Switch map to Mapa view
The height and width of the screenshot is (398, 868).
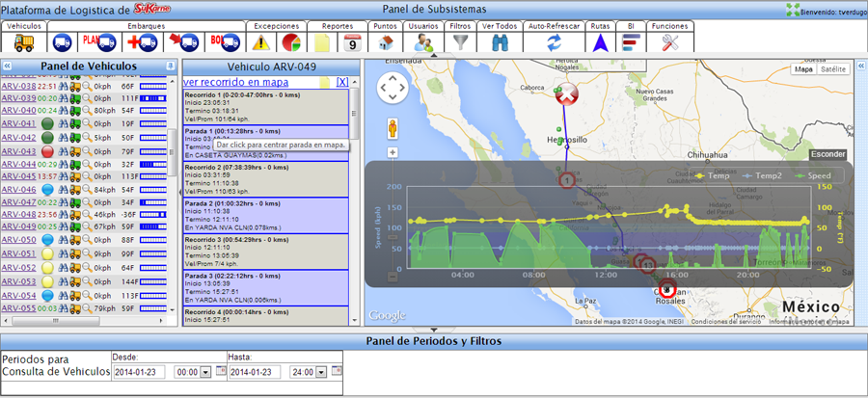tap(803, 69)
